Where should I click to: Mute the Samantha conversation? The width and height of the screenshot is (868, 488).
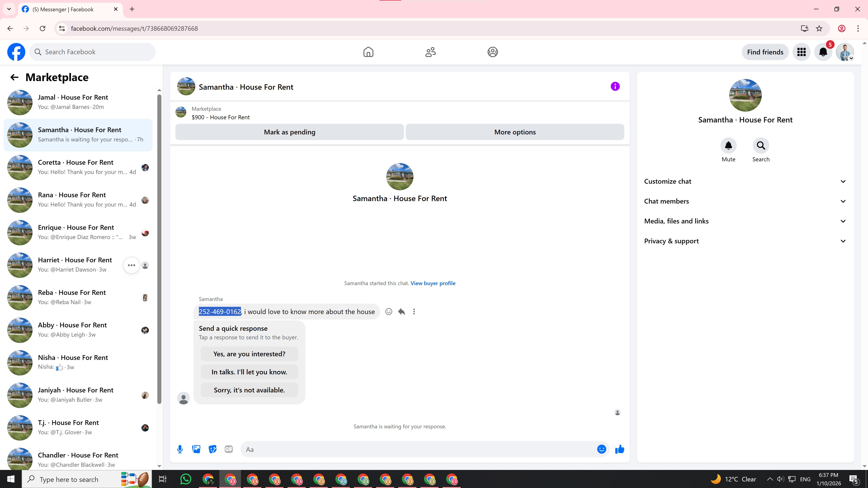point(728,146)
